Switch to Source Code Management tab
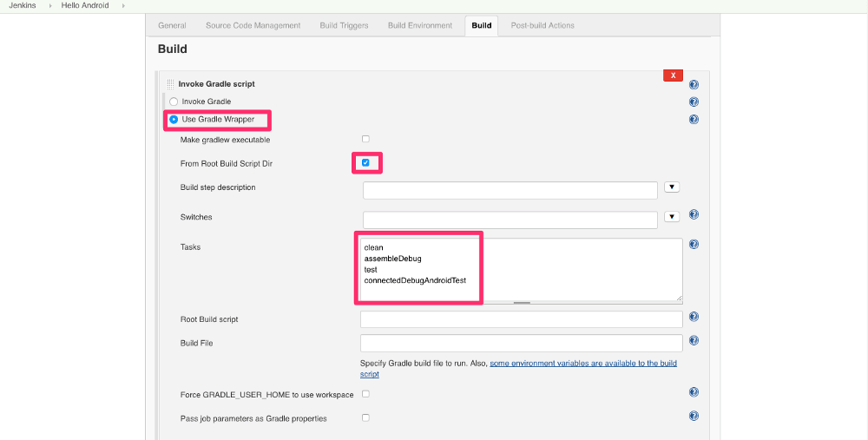 coord(253,25)
